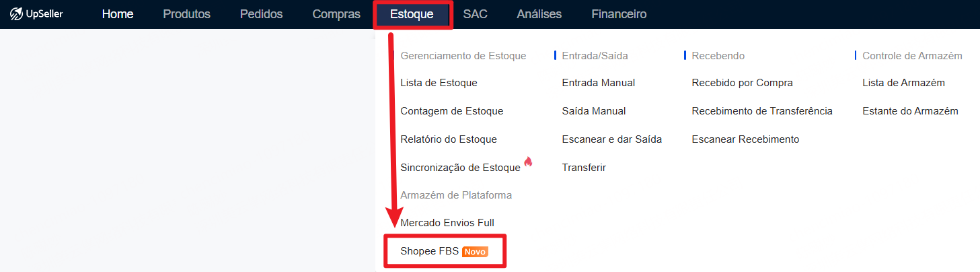Open the SAC menu
This screenshot has width=980, height=272.
tap(475, 14)
